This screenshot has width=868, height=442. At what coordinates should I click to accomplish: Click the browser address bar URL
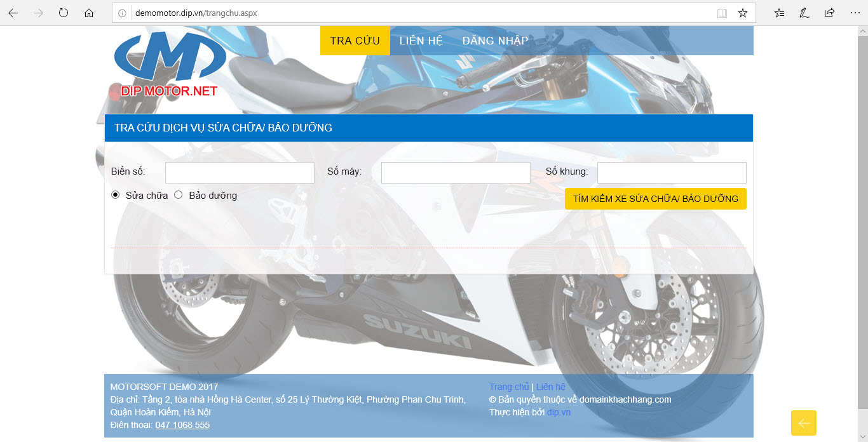click(196, 13)
